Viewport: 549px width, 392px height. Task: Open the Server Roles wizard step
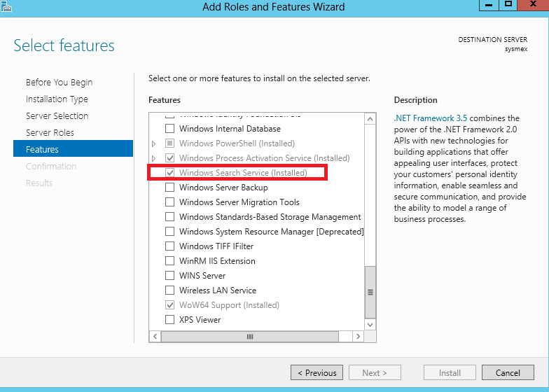click(50, 133)
